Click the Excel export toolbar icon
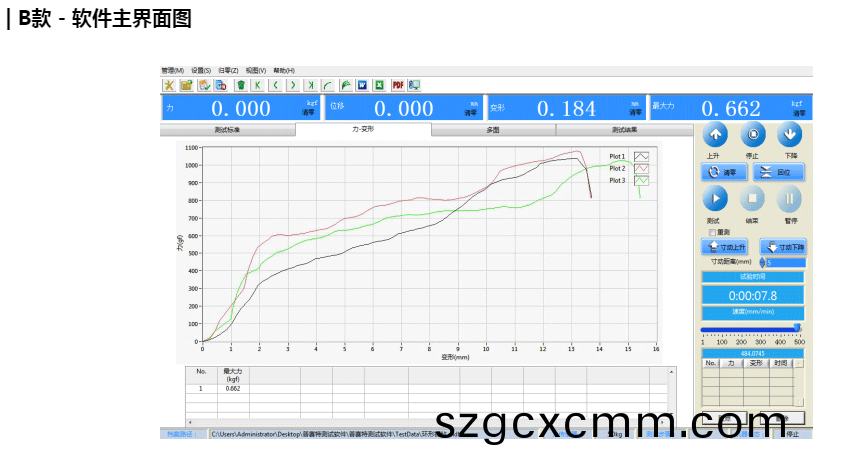Image resolution: width=866 pixels, height=467 pixels. pyautogui.click(x=379, y=85)
